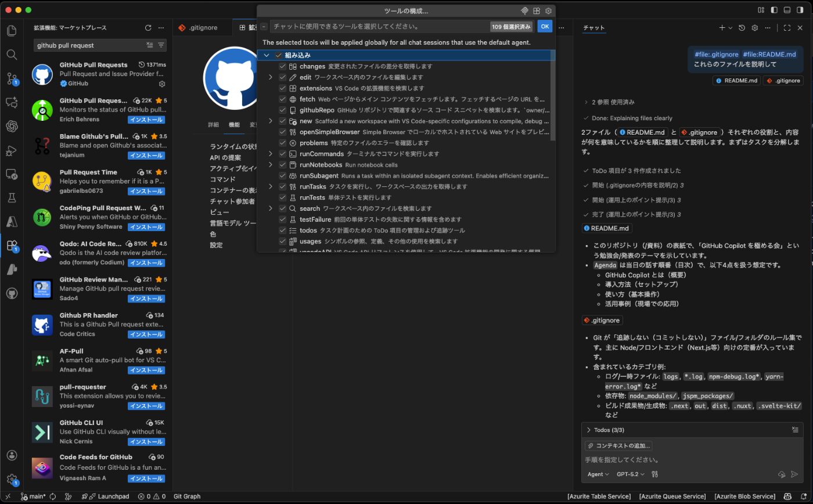This screenshot has width=813, height=504.
Task: Uncheck the githubRepo tool checkbox
Action: pos(283,110)
